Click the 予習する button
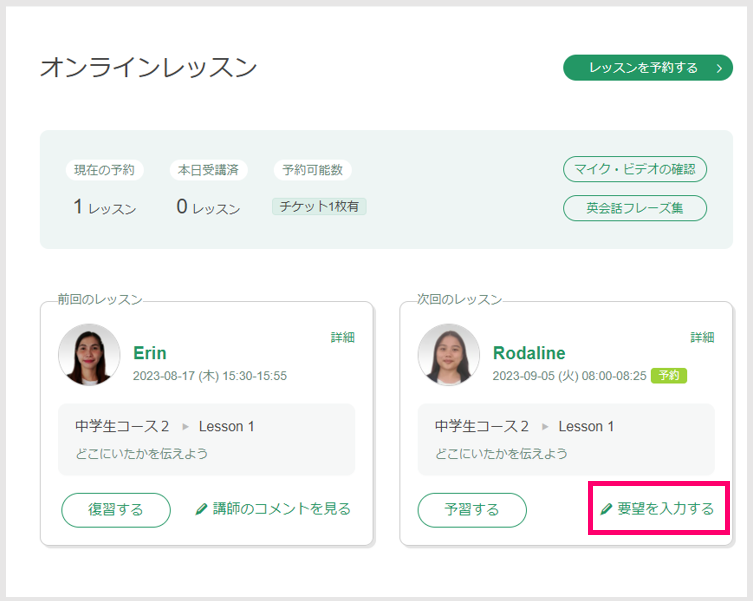753x601 pixels. (x=472, y=510)
